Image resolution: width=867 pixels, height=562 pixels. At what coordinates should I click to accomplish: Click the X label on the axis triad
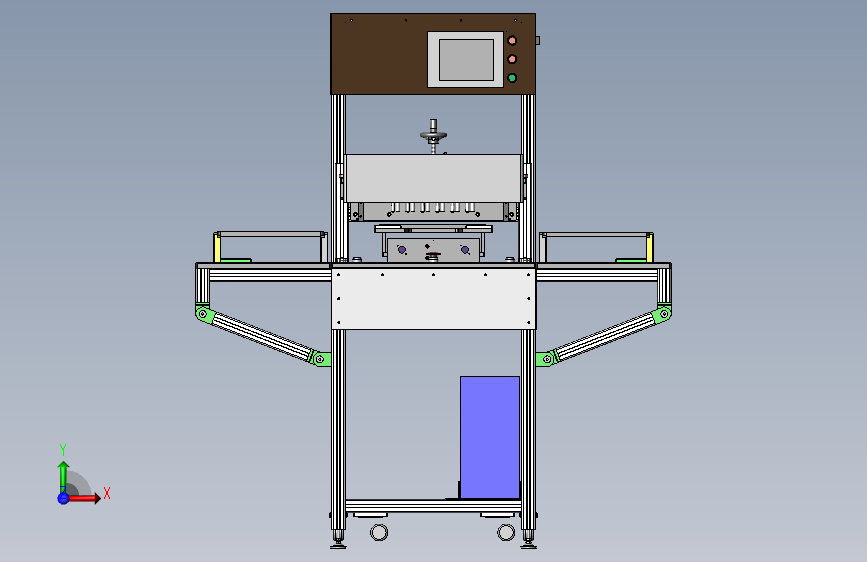click(x=107, y=493)
